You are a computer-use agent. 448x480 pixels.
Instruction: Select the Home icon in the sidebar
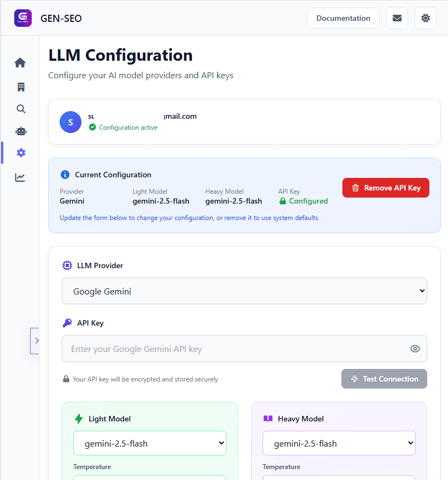(20, 62)
